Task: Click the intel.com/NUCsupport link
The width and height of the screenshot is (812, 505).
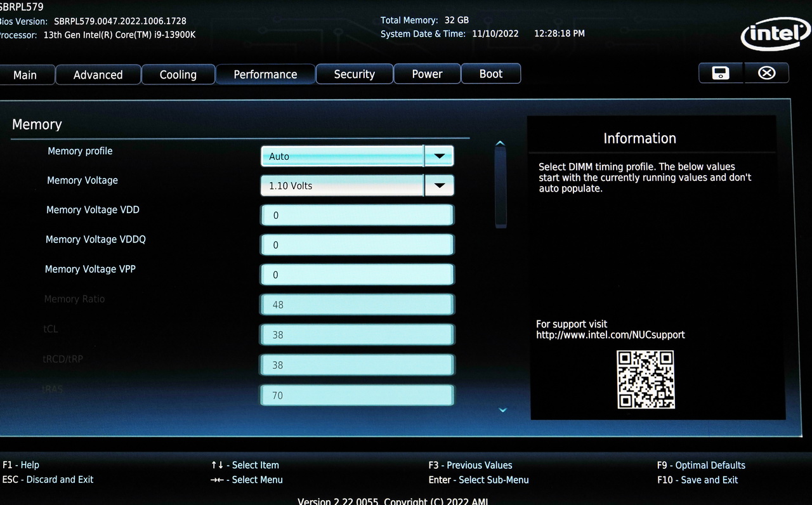Action: pyautogui.click(x=610, y=335)
